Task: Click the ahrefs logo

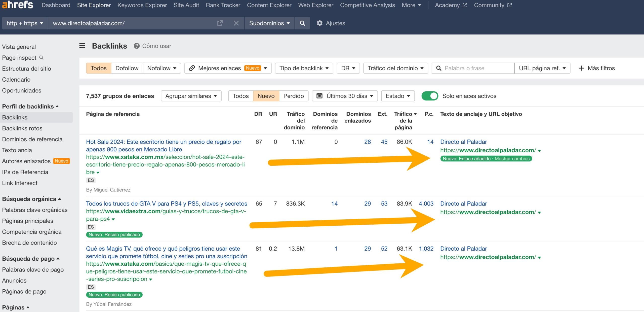Action: tap(17, 5)
